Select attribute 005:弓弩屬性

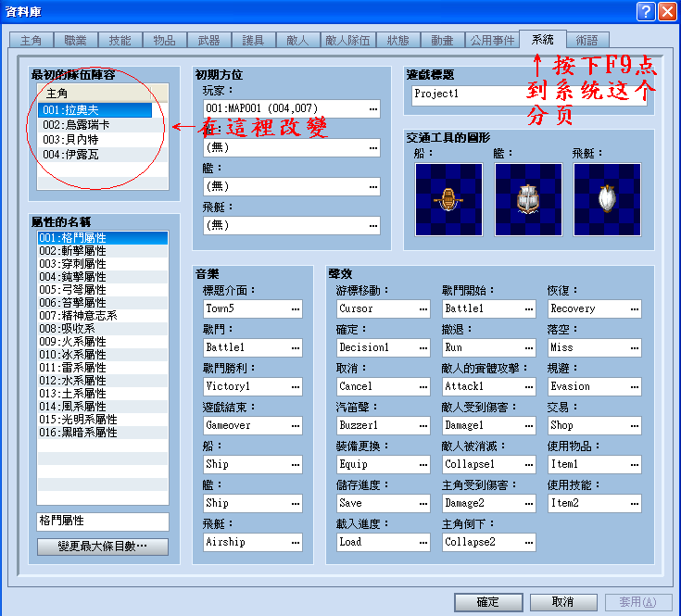pos(103,290)
